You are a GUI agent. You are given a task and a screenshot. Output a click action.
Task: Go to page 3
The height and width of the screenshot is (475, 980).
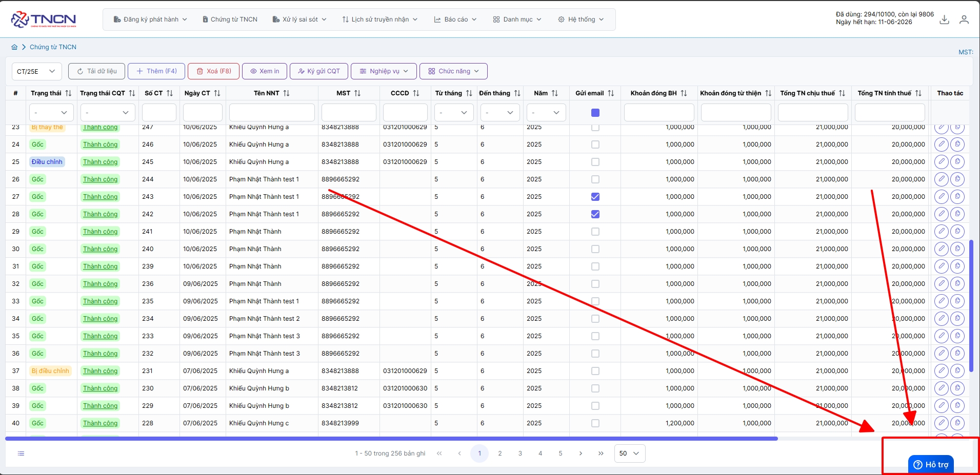520,453
